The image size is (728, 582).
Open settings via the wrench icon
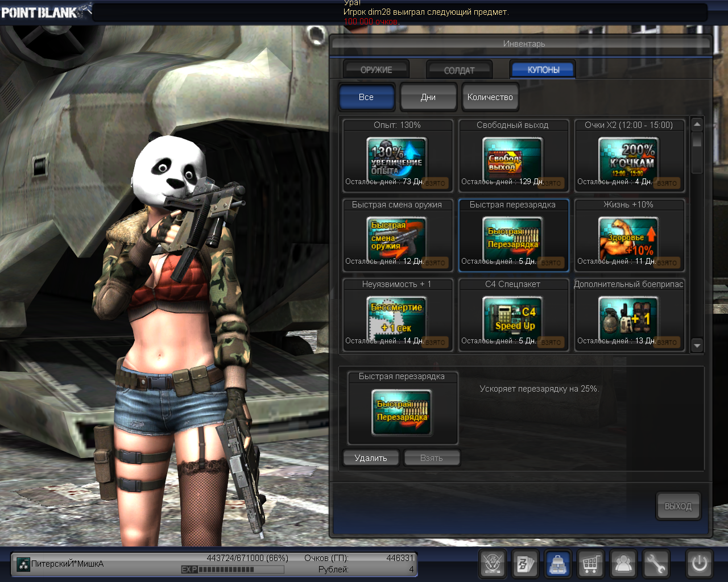tap(656, 564)
